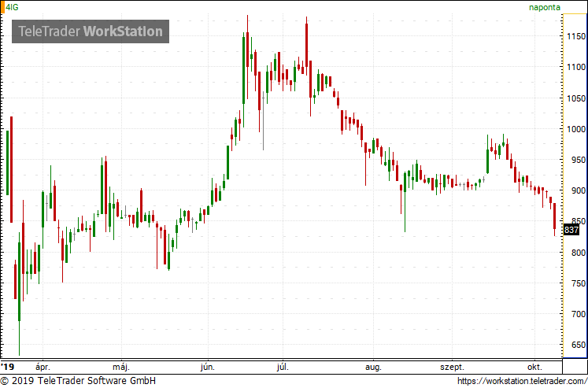Click the 1050 price axis label

point(576,98)
